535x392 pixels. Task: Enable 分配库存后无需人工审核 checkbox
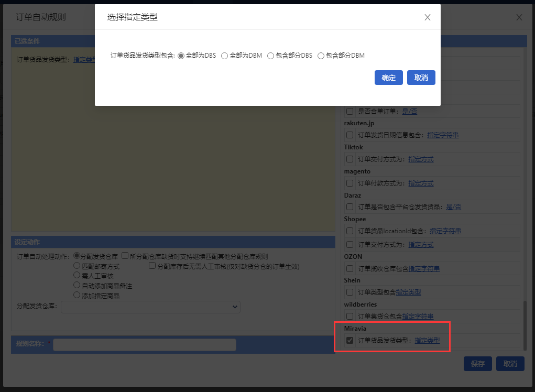click(x=152, y=265)
